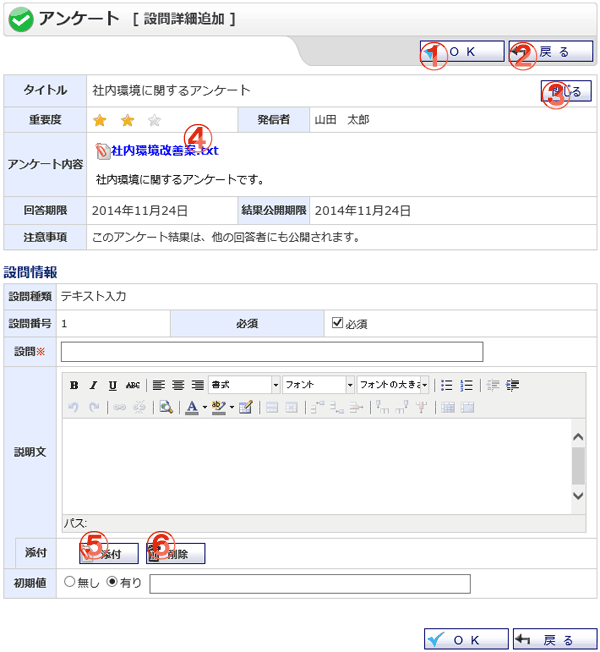The height and width of the screenshot is (652, 600).
Task: Split merged table cells icon
Action: point(448,407)
